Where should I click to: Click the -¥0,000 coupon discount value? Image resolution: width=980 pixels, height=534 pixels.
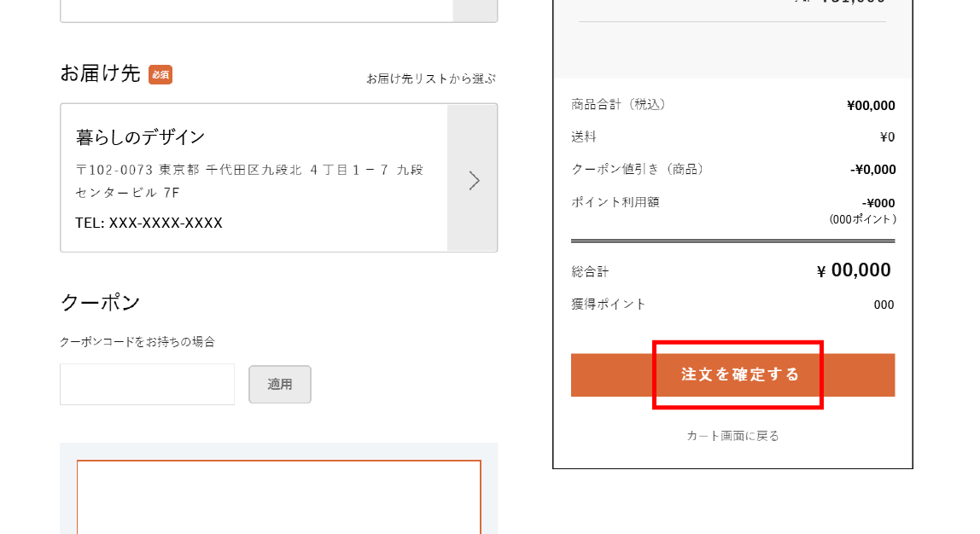pyautogui.click(x=872, y=169)
